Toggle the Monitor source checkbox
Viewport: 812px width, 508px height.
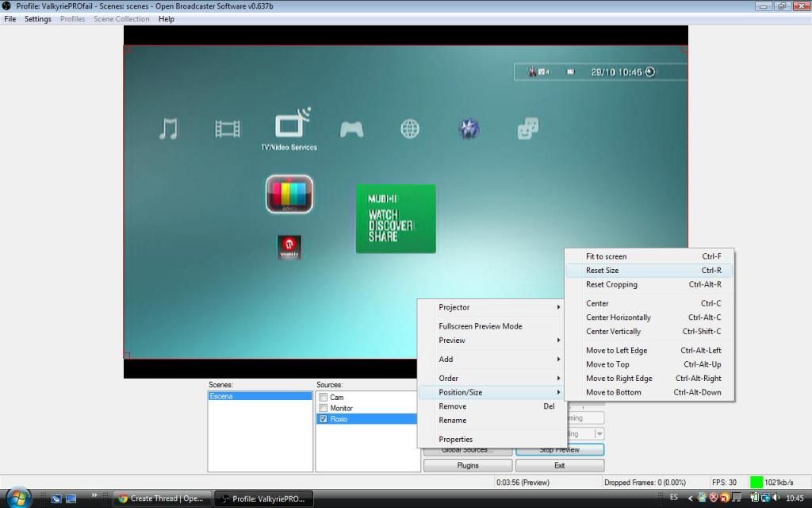[324, 409]
